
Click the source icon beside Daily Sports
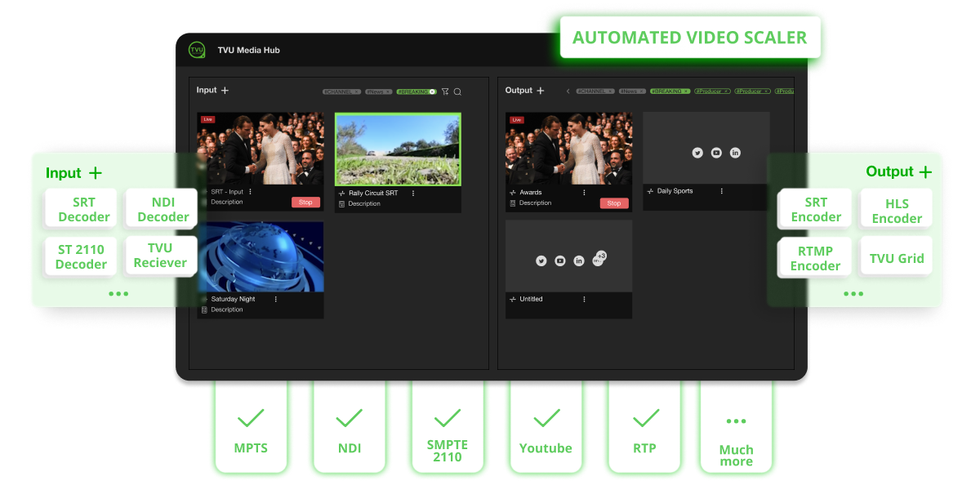(650, 191)
